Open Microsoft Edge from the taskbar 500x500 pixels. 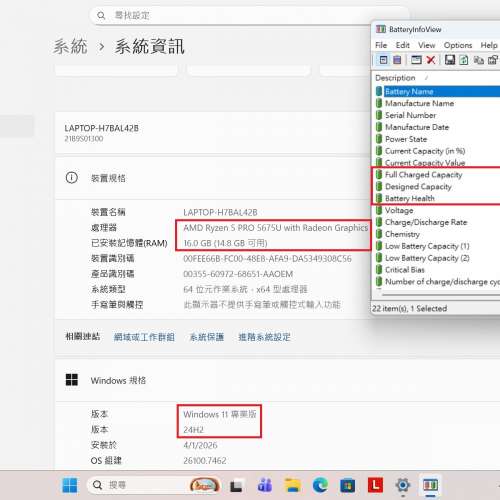(x=320, y=485)
